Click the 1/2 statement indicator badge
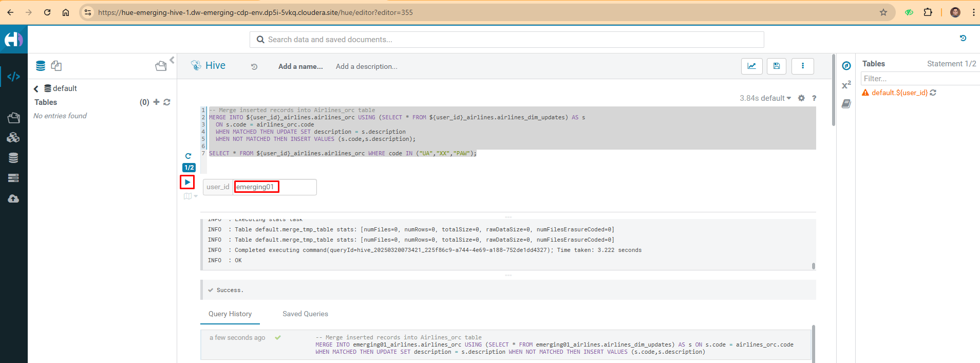Screen dimensions: 980x363 coord(189,168)
